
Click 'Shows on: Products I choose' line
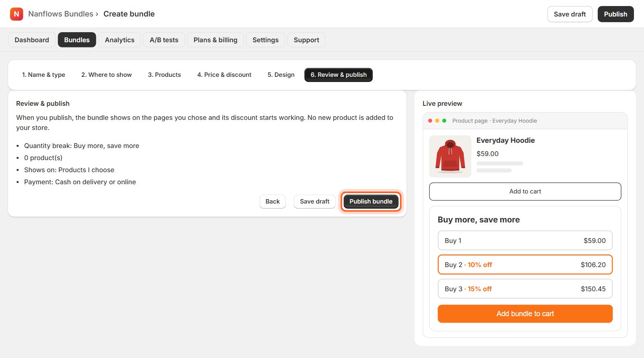(x=69, y=170)
